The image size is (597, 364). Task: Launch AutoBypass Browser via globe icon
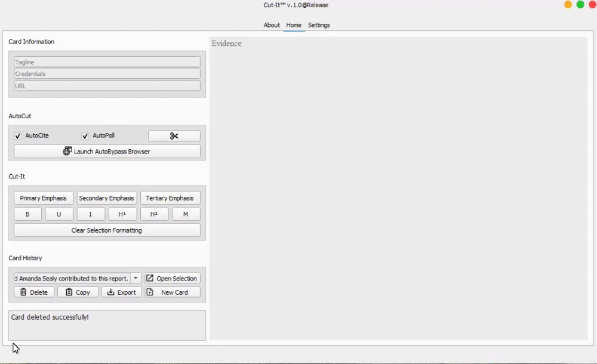pos(107,152)
